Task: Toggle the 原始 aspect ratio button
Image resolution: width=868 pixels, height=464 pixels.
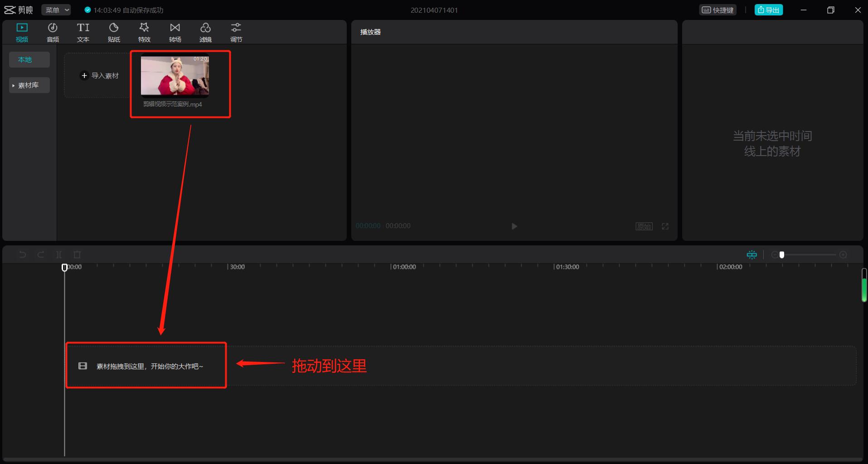Action: 644,226
